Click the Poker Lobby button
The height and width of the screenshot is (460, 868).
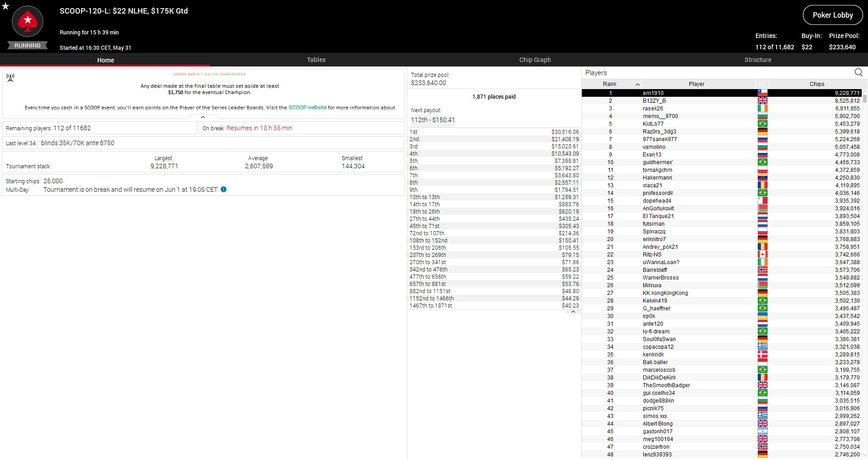[x=833, y=15]
